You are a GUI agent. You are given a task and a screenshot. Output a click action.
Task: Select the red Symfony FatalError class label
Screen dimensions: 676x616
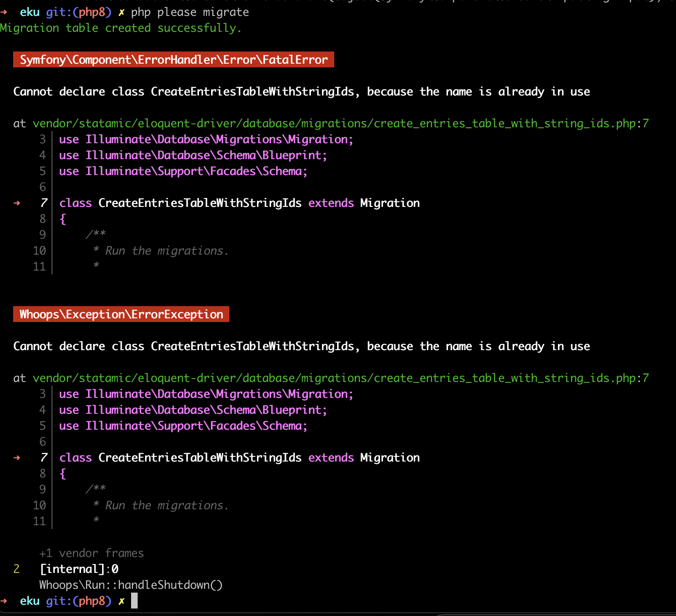174,60
